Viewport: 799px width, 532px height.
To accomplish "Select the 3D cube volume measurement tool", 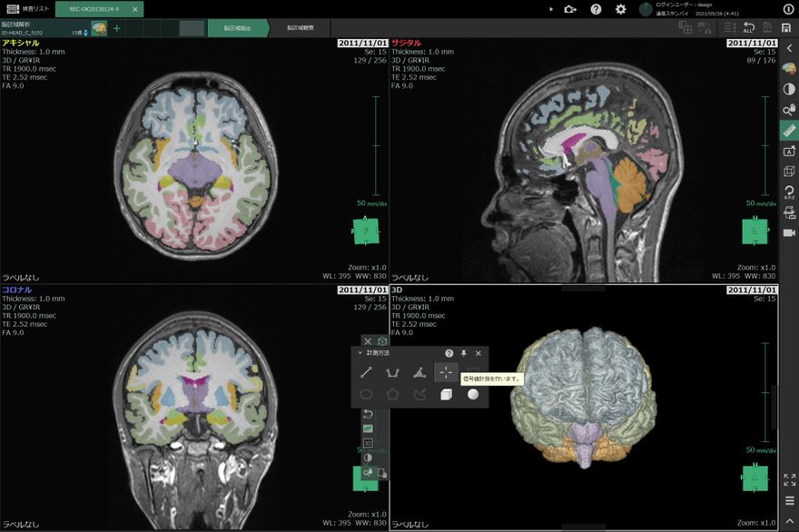I will point(446,394).
